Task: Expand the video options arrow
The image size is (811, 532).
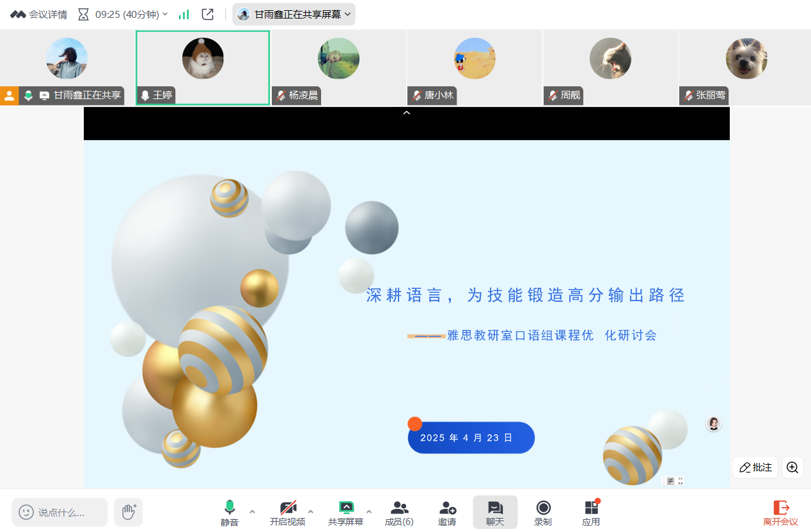Action: (311, 512)
